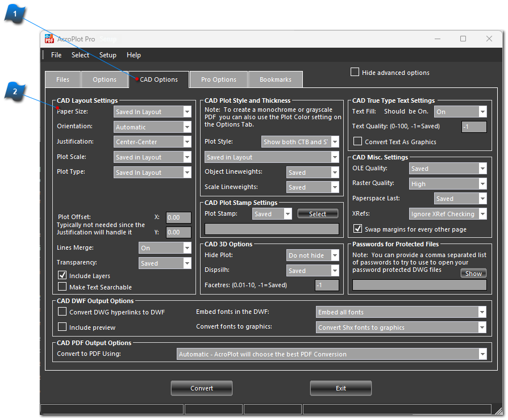Click the menu bar grip handle
This screenshot has width=508, height=420.
43,55
